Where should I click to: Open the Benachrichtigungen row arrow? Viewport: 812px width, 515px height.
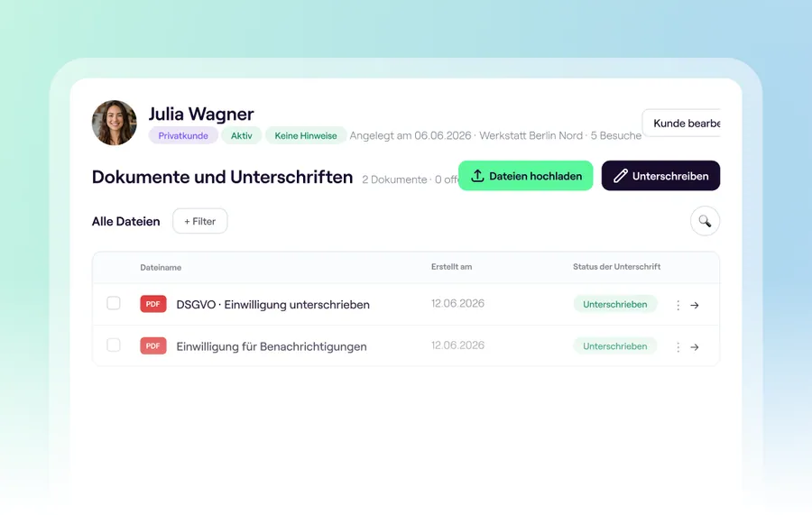(x=695, y=347)
